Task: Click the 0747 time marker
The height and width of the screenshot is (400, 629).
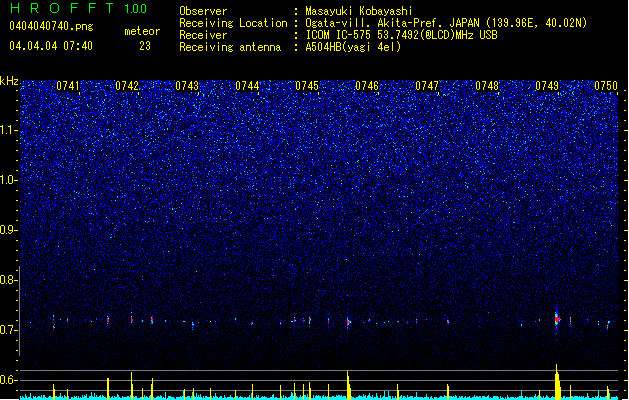Action: click(427, 86)
